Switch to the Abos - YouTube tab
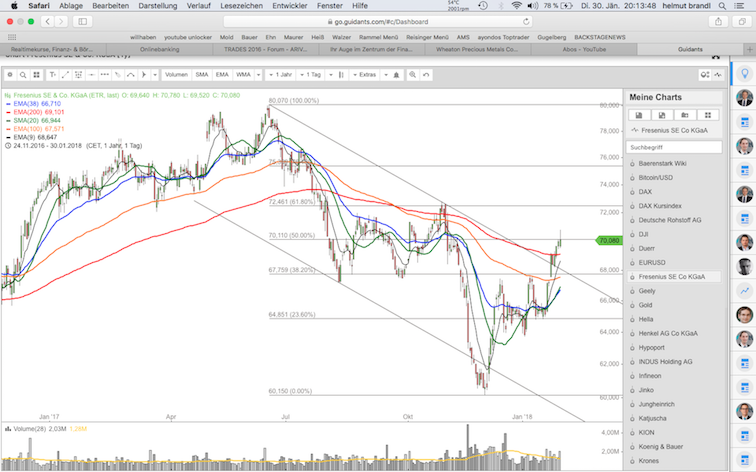Image resolution: width=756 pixels, height=472 pixels. tap(584, 49)
